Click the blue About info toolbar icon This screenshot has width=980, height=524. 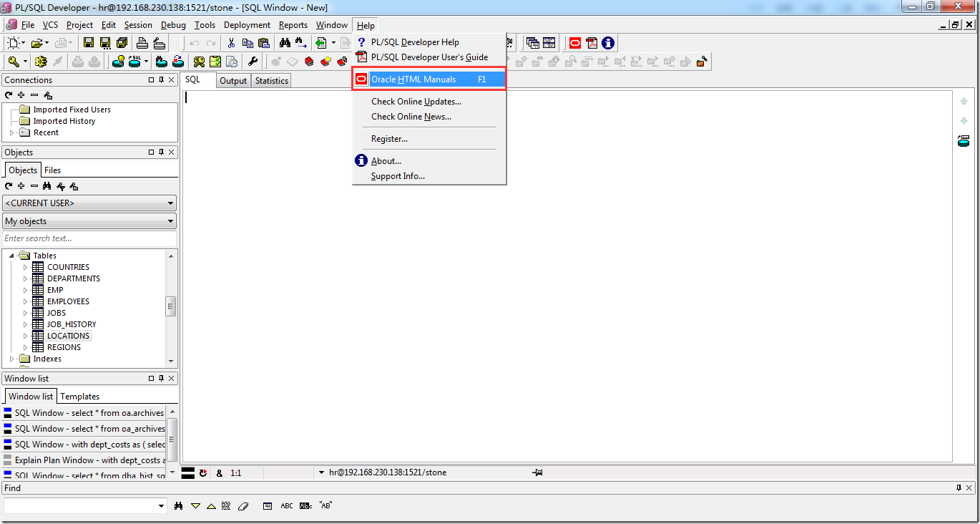[608, 44]
